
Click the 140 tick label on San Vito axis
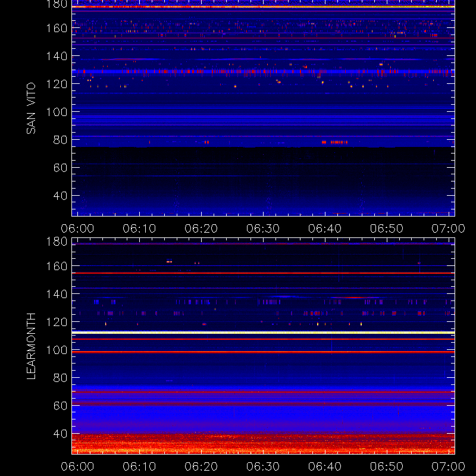click(57, 56)
